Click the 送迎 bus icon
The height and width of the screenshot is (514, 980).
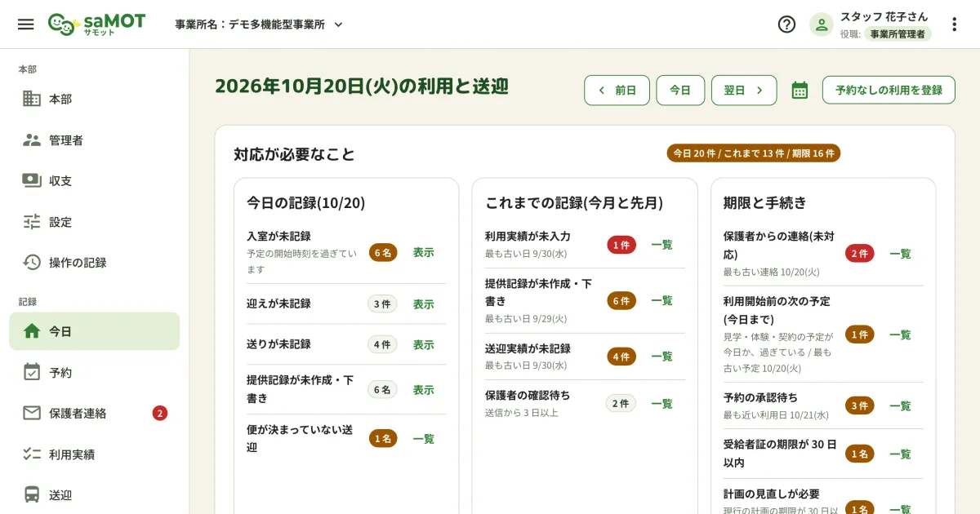pyautogui.click(x=32, y=494)
